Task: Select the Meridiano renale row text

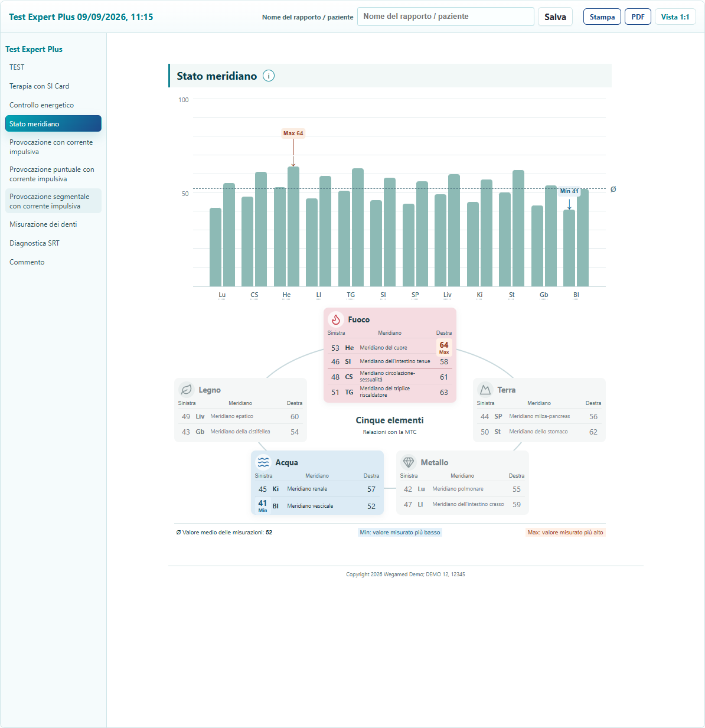Action: click(x=307, y=489)
